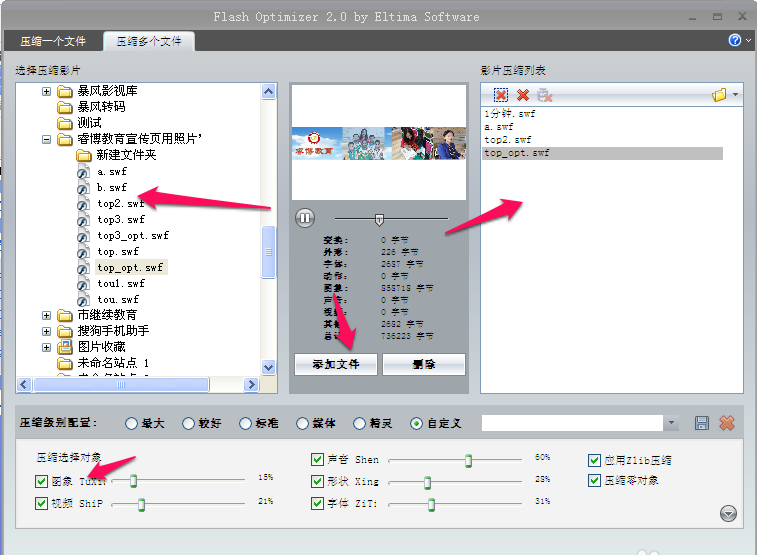Open dropdown arrow beside output folder icon
757x555 pixels.
735,95
